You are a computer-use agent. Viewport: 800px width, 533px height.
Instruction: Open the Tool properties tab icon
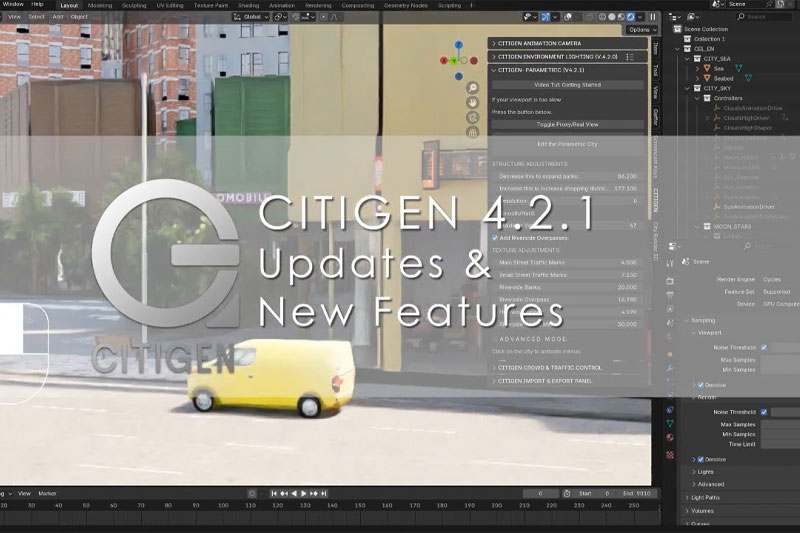(670, 263)
